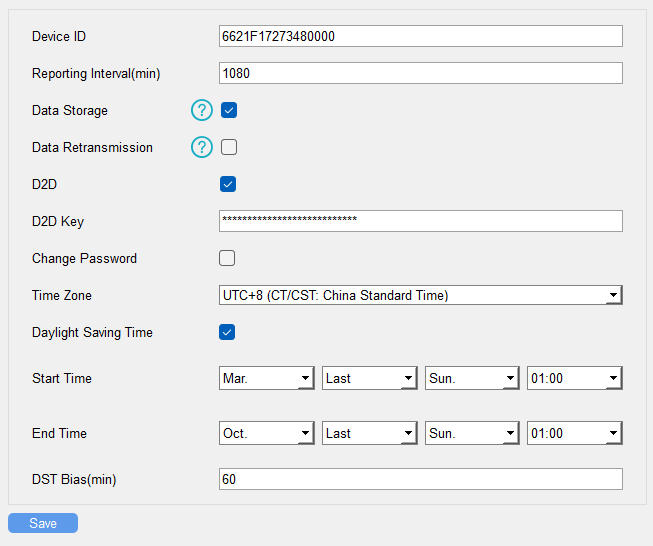Click the DST Bias input field
653x546 pixels.
click(x=420, y=480)
